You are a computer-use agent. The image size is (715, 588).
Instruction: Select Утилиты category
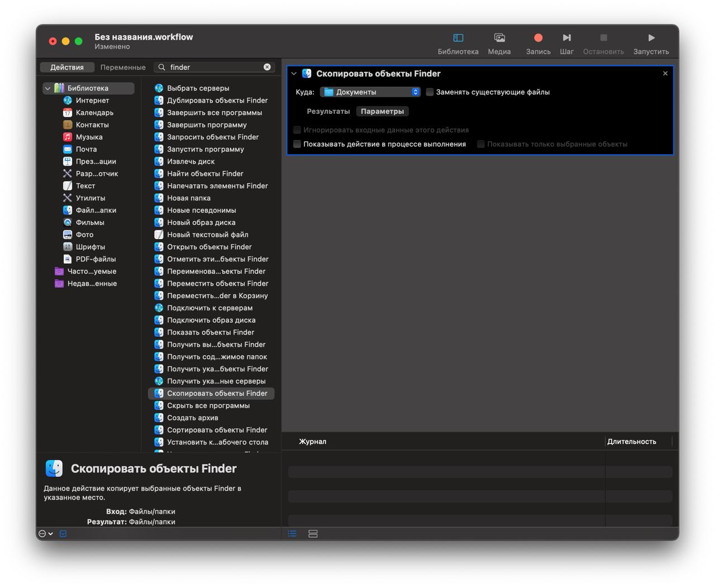click(x=90, y=198)
